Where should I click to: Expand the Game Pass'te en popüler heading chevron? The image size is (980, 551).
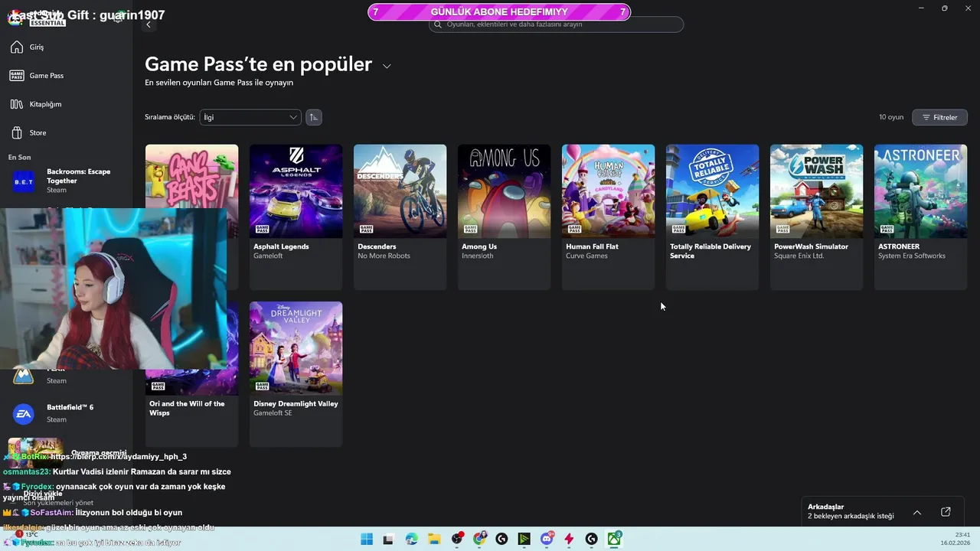[x=387, y=66]
